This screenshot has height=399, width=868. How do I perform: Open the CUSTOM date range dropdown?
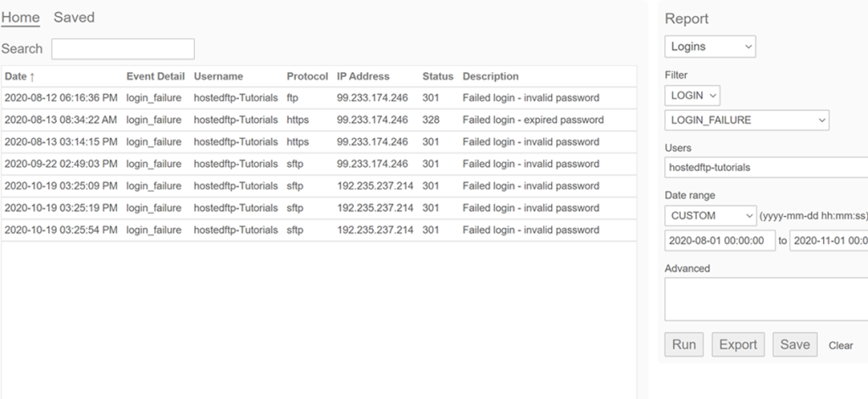tap(709, 216)
